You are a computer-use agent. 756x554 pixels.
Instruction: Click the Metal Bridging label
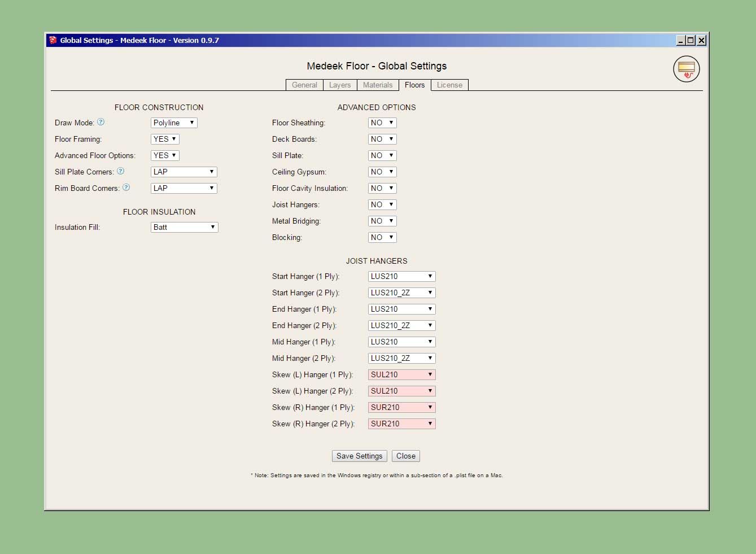tap(296, 221)
